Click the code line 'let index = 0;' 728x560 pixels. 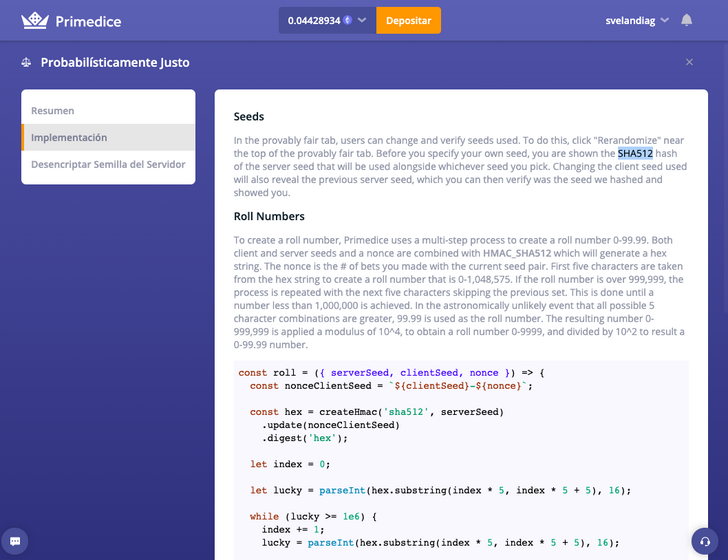pos(290,464)
